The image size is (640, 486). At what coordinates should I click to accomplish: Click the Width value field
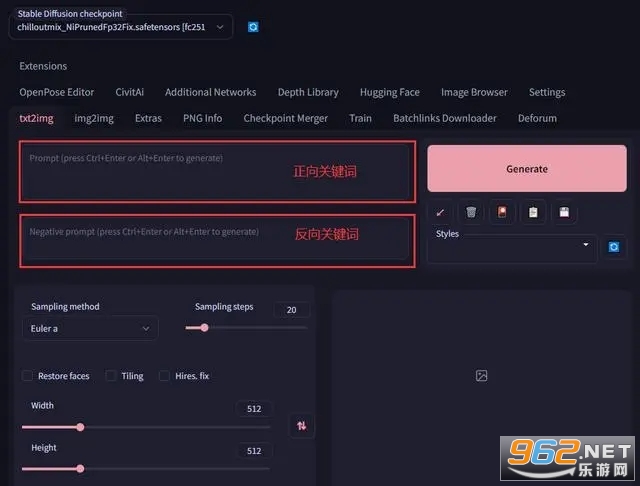pos(254,408)
